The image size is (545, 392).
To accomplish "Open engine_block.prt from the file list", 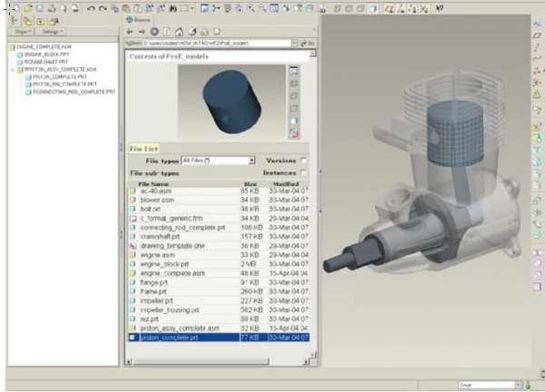I will (x=163, y=263).
